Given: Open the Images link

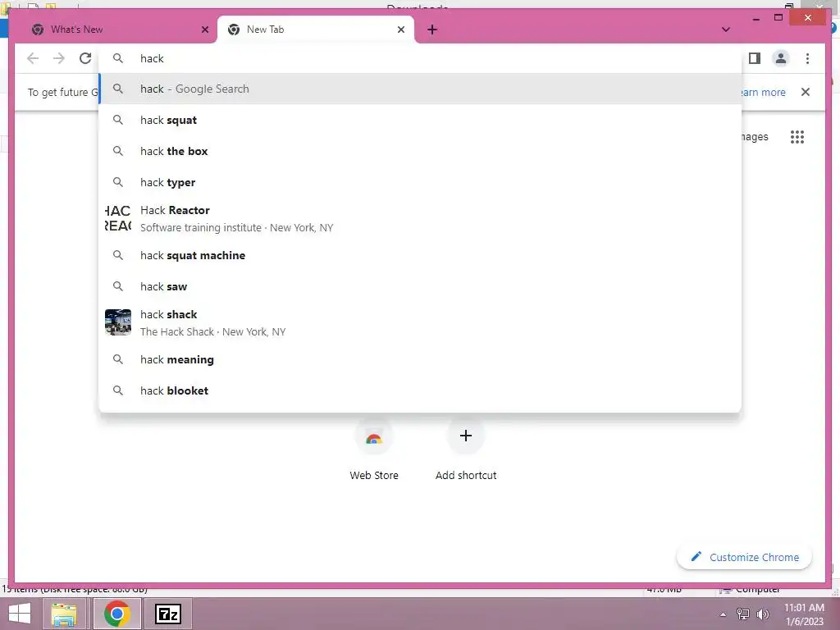Looking at the screenshot, I should (x=755, y=137).
